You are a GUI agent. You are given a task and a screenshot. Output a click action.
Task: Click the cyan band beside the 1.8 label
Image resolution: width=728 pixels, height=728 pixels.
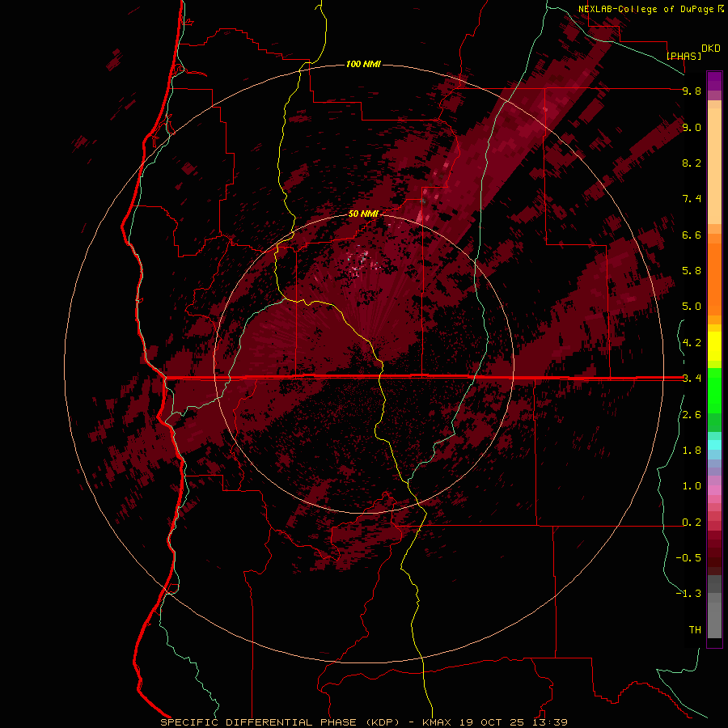[x=714, y=445]
